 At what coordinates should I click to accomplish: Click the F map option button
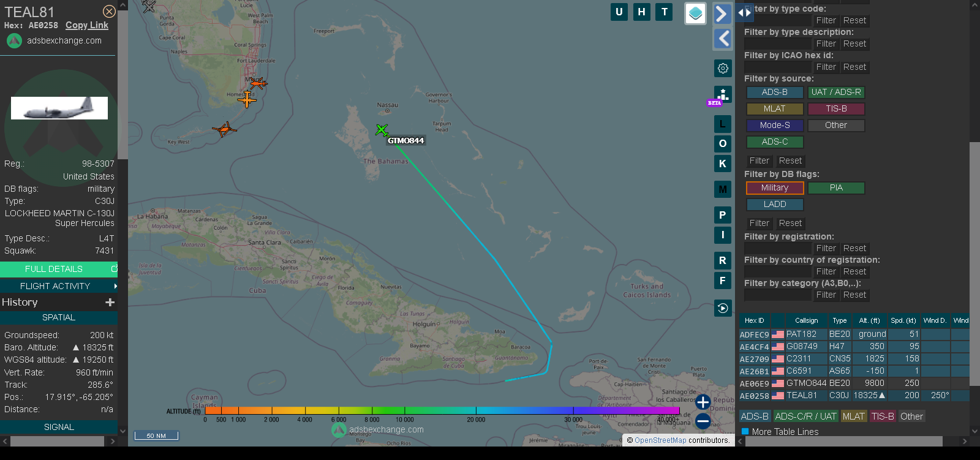click(723, 281)
